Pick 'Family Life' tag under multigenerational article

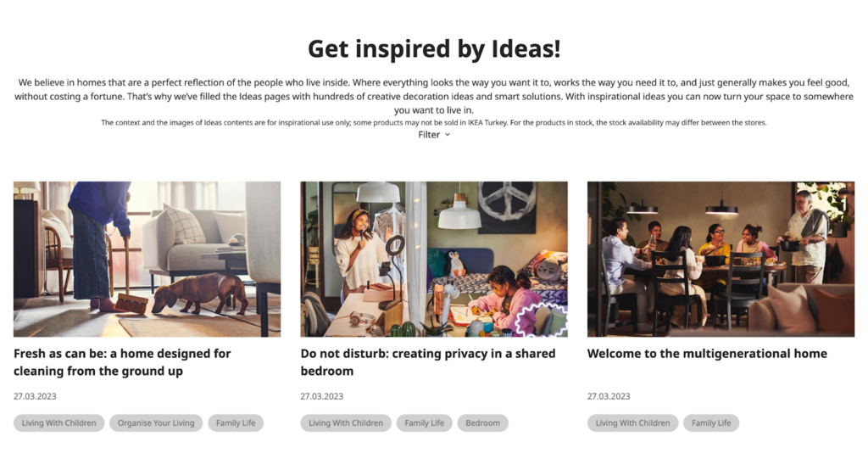711,423
